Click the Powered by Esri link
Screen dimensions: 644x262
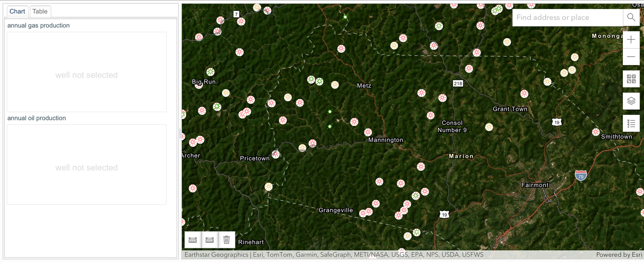pos(619,255)
